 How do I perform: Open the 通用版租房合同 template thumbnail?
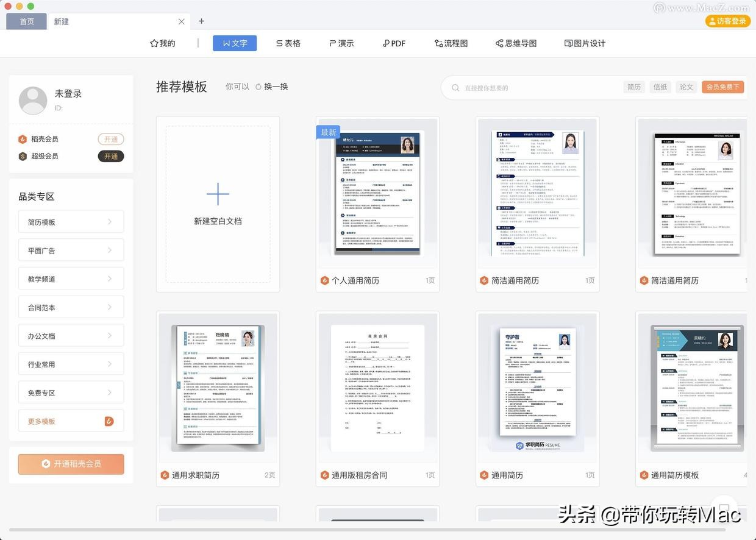(x=377, y=386)
